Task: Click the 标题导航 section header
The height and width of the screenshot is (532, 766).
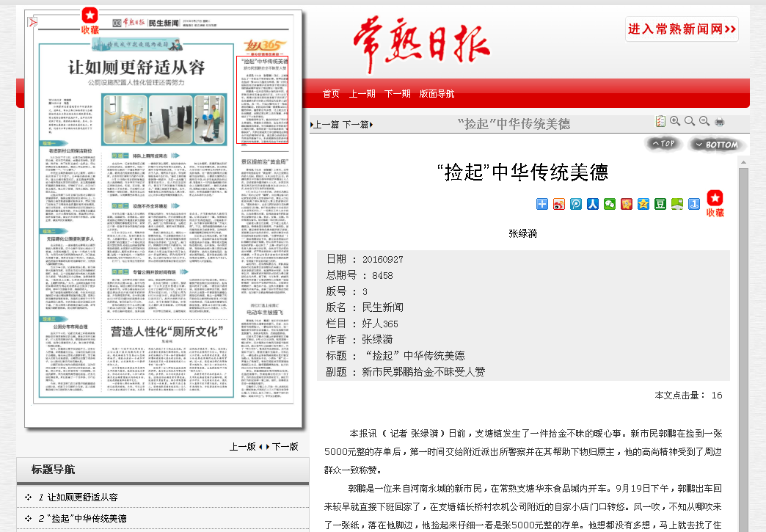Action: pyautogui.click(x=53, y=470)
